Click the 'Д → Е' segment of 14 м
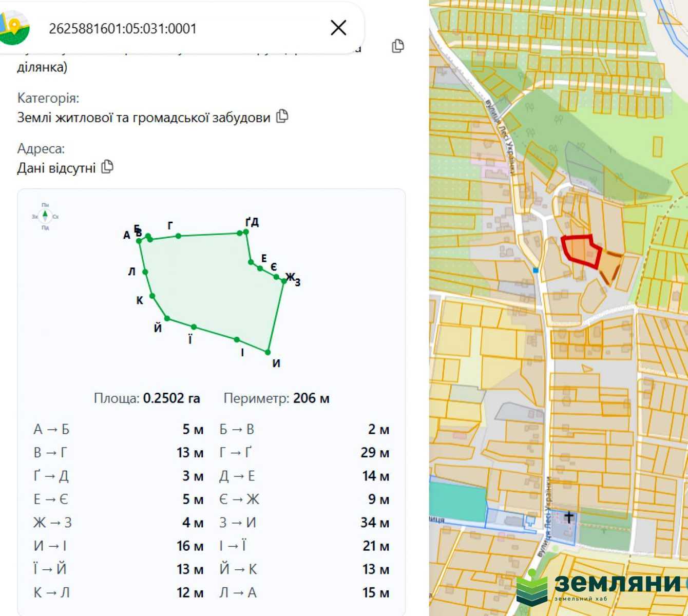The width and height of the screenshot is (688, 616). pos(304,476)
